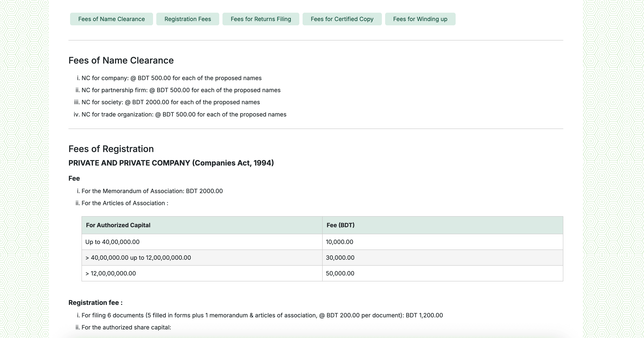
Task: Click the Fees of Name Clearance heading
Action: [x=121, y=60]
